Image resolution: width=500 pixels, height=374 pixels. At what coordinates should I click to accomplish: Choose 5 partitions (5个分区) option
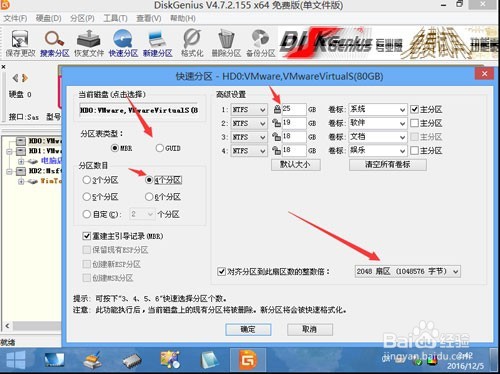click(87, 197)
